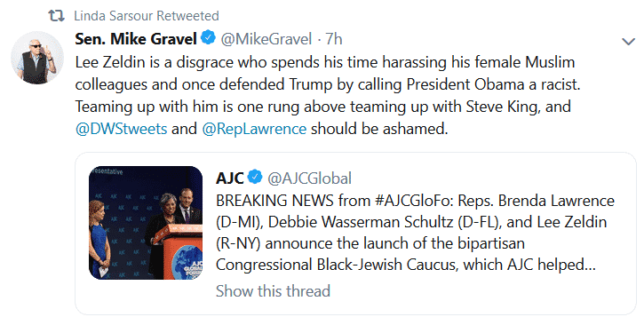Click the quoted AJC tweet text
Image resolution: width=644 pixels, height=325 pixels.
(415, 233)
